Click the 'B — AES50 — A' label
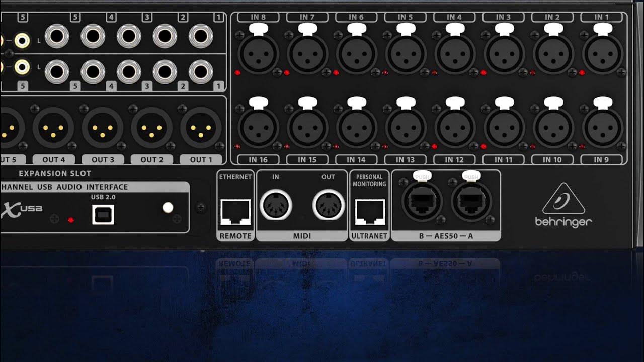644x362 pixels. coord(446,236)
